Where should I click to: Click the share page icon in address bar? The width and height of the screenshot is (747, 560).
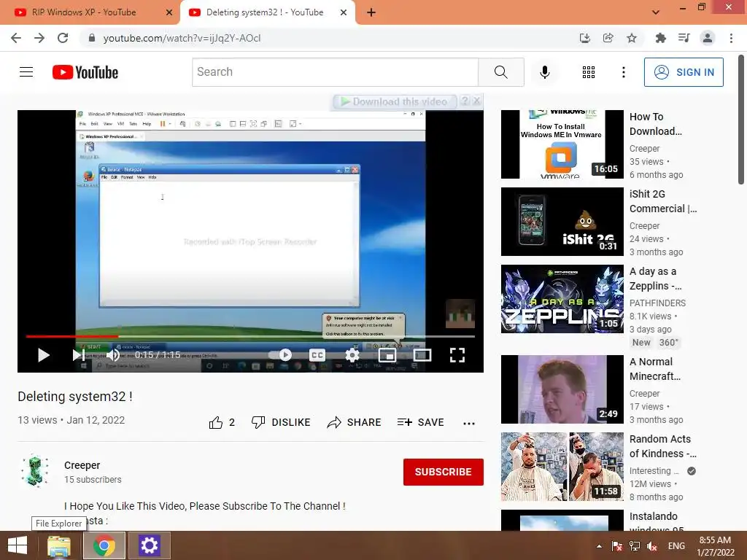608,38
